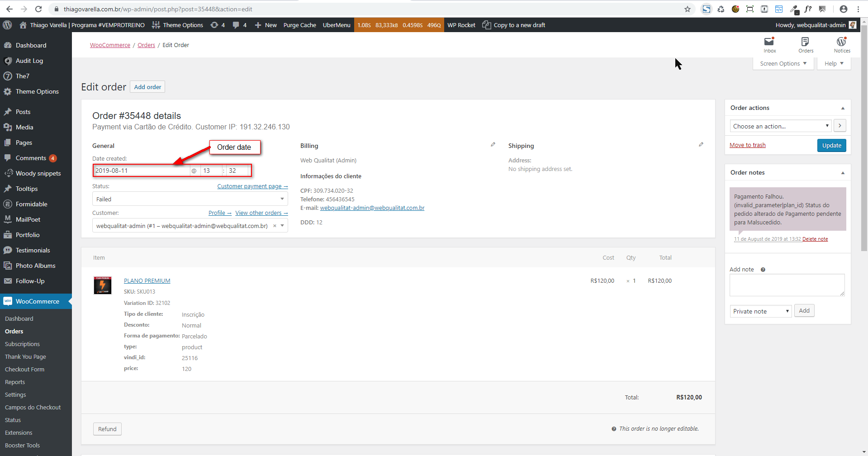Open UberMenu in admin bar

pyautogui.click(x=337, y=25)
